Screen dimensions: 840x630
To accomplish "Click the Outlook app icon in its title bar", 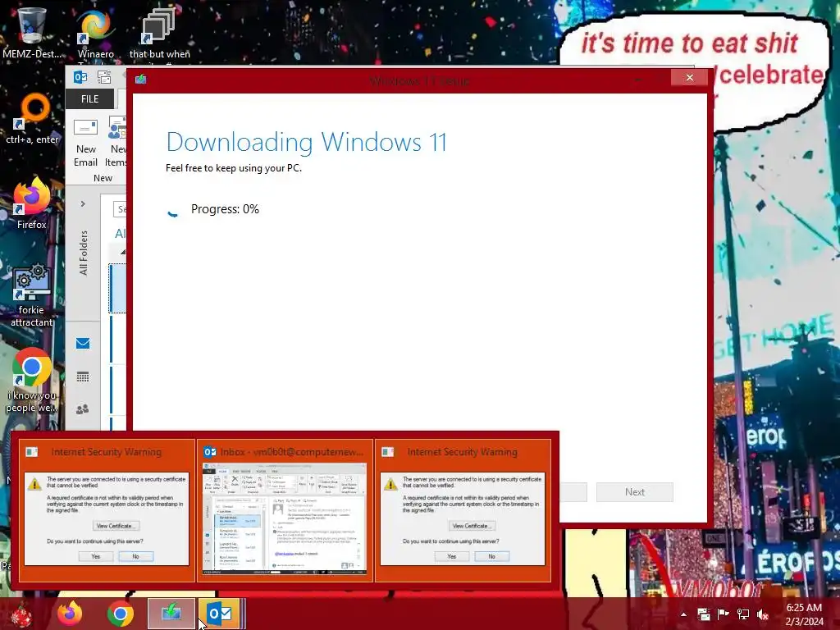I will 80,78.
